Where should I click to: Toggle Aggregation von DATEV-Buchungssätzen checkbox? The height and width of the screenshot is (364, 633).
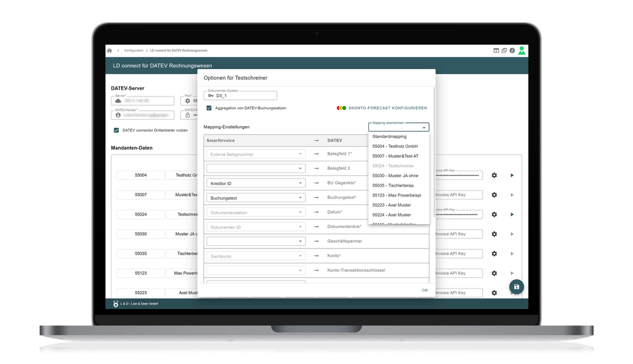(x=209, y=108)
